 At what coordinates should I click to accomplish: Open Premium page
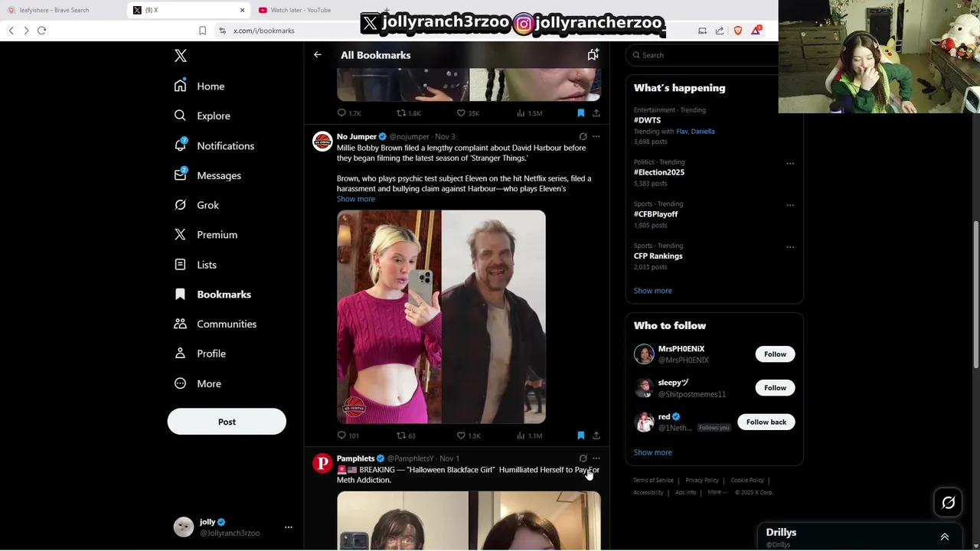(205, 235)
